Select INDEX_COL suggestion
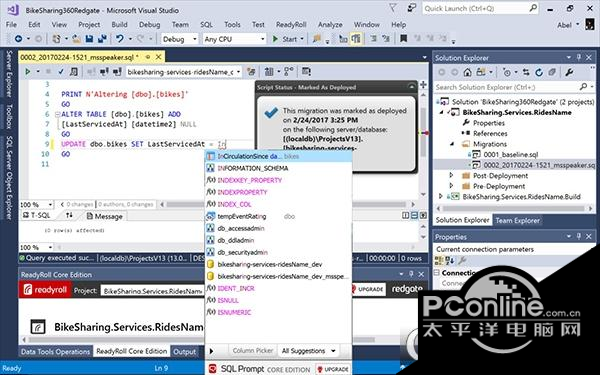600x375 pixels. coord(279,204)
